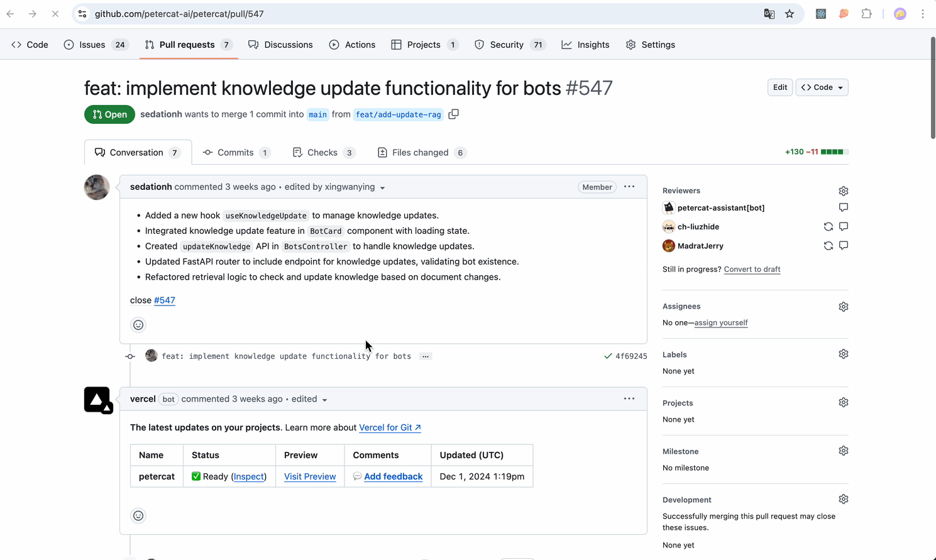The image size is (936, 560).
Task: Add emoji reaction to sedationh's comment
Action: [x=138, y=325]
